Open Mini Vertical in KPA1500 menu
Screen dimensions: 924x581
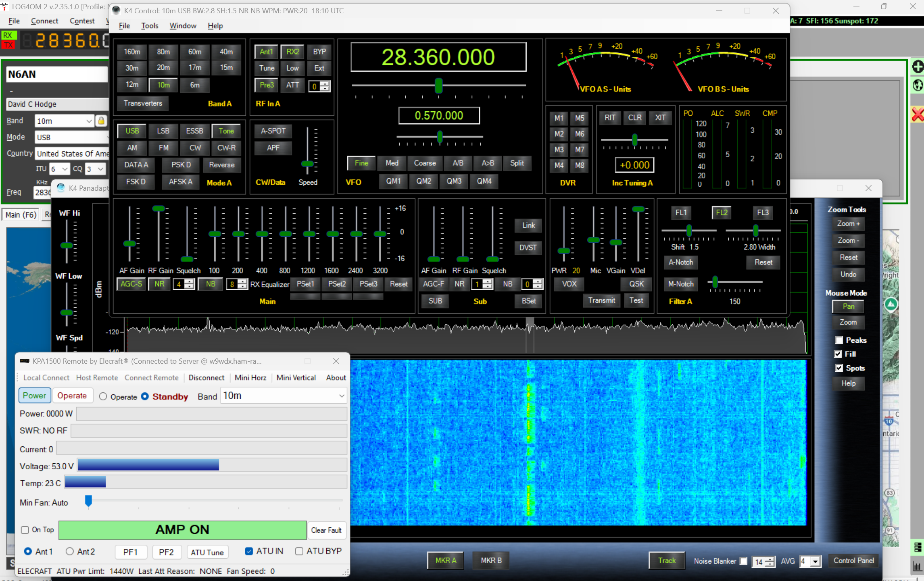[x=296, y=377]
